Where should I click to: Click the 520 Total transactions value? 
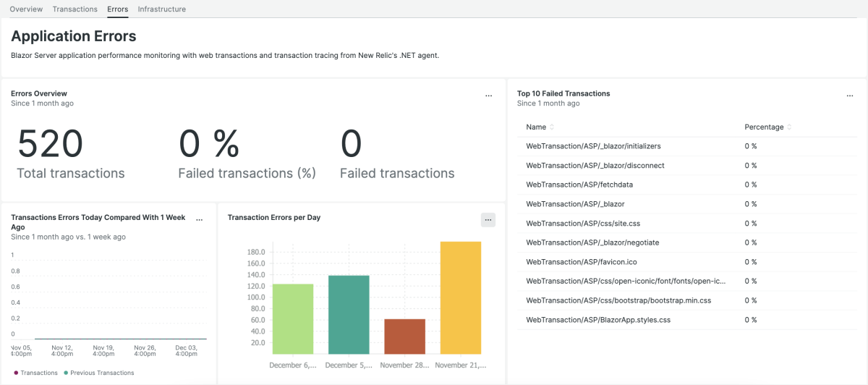pyautogui.click(x=50, y=143)
